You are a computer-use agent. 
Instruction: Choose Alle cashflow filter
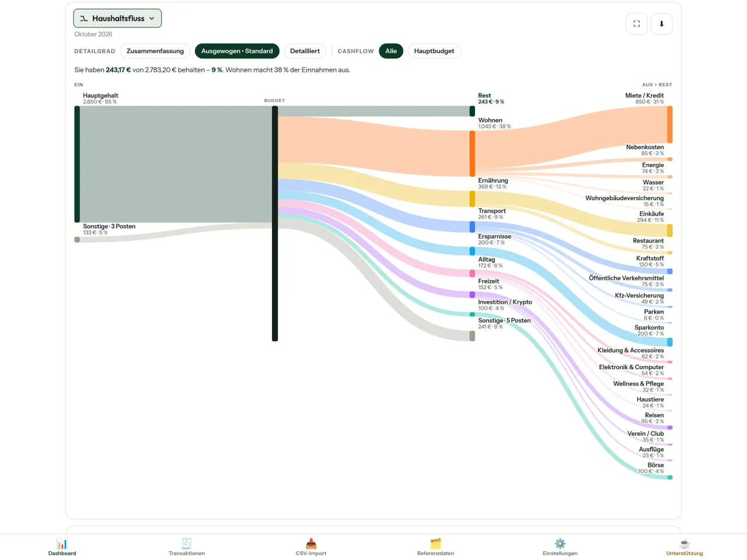[391, 51]
